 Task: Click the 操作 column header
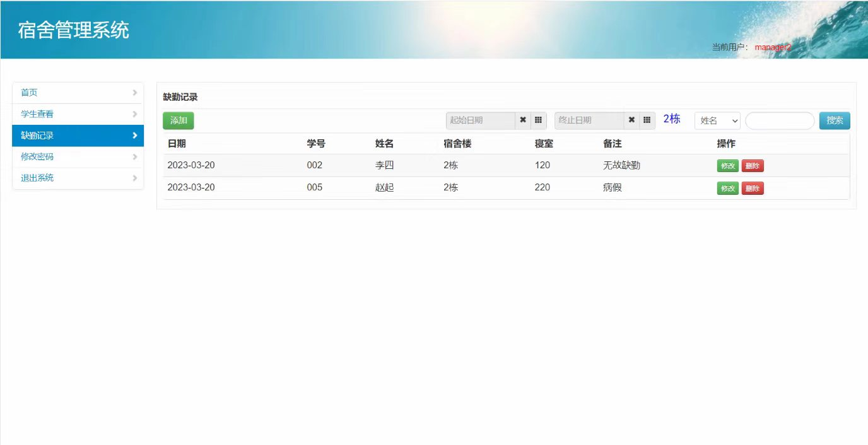tap(726, 144)
